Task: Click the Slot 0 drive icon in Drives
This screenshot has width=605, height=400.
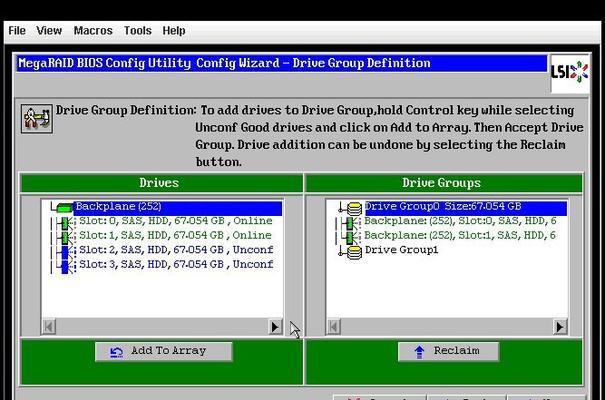Action: (x=66, y=223)
